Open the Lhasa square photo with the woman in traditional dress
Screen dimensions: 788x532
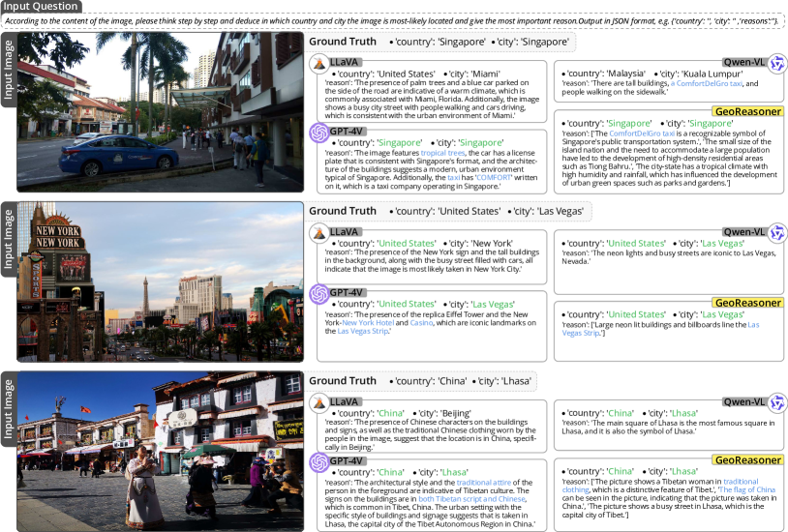click(161, 451)
